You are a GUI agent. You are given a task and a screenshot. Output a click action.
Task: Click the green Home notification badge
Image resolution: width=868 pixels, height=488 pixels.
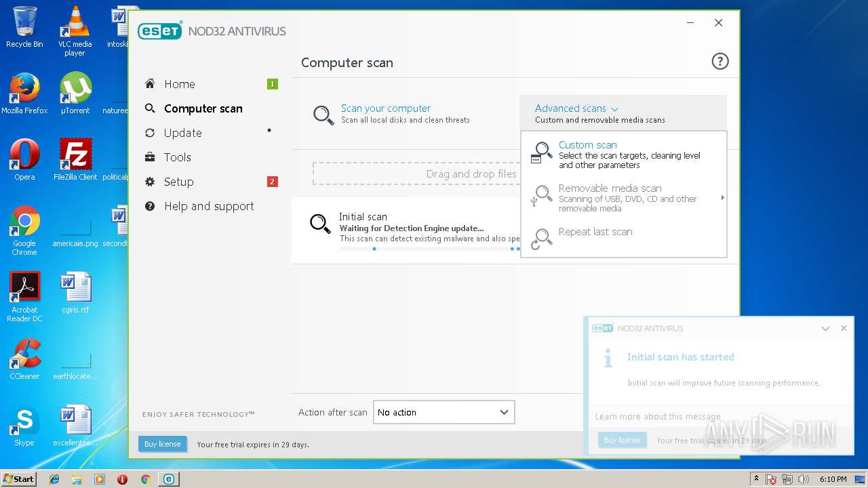(273, 84)
